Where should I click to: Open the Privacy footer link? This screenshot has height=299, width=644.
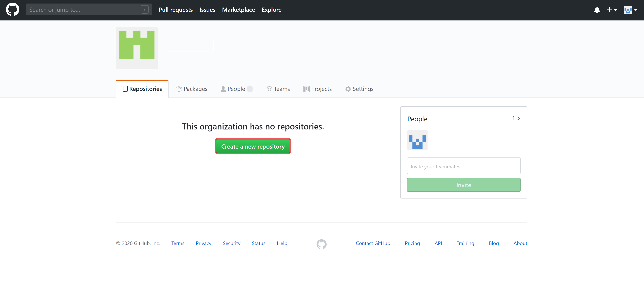click(x=204, y=243)
